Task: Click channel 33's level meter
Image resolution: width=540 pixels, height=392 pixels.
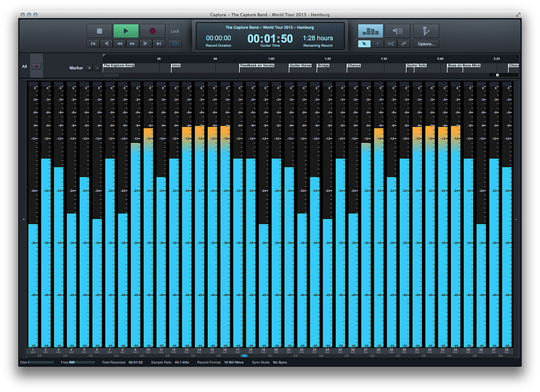Action: tap(443, 215)
